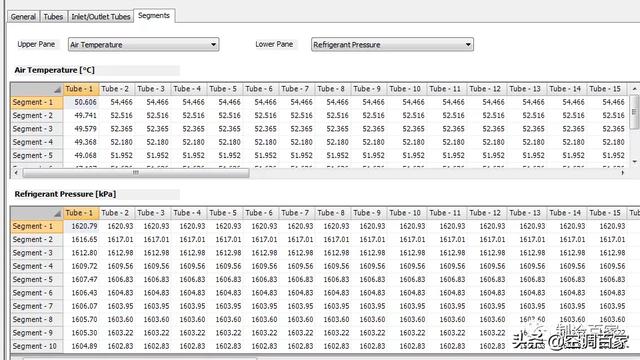Select the 50.606 cell in Air Temperature

click(82, 102)
